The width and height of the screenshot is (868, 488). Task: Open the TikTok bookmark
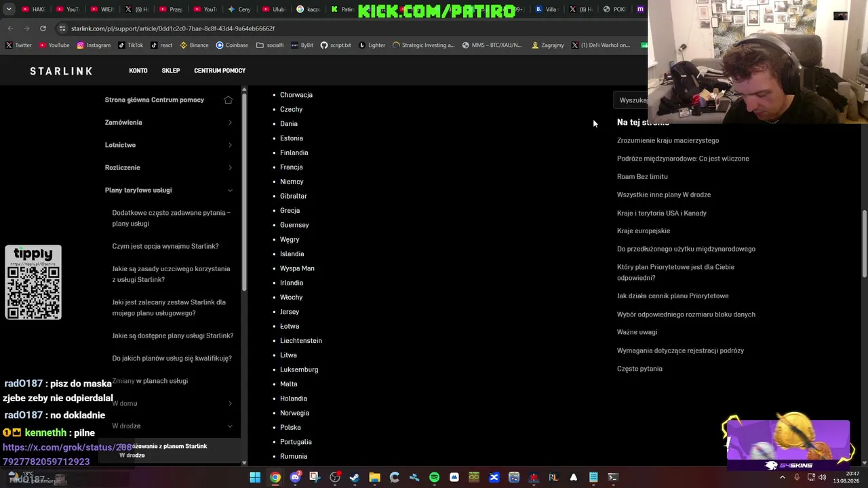(x=130, y=45)
